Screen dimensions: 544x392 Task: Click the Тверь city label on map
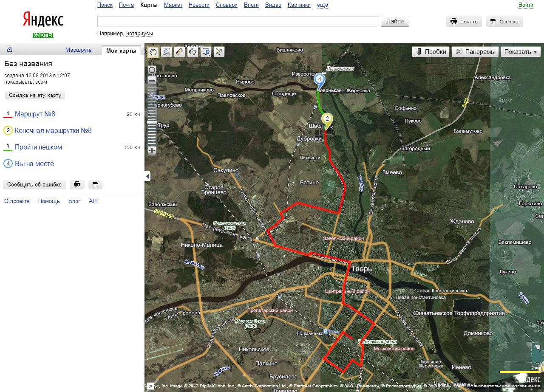click(362, 269)
